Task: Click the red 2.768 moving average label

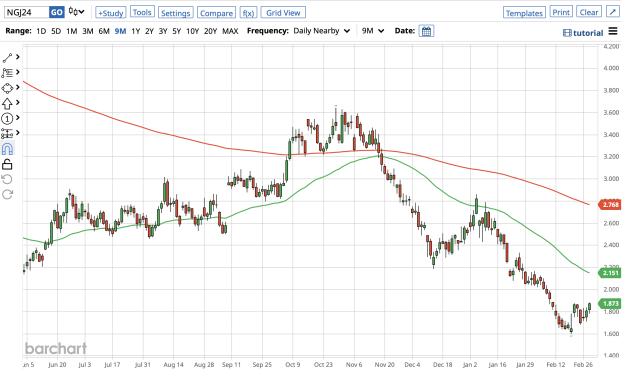Action: (x=610, y=205)
